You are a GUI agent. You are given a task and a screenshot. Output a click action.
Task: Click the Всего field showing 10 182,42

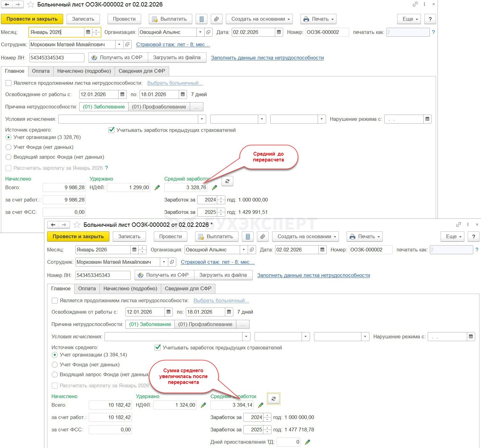(110, 405)
